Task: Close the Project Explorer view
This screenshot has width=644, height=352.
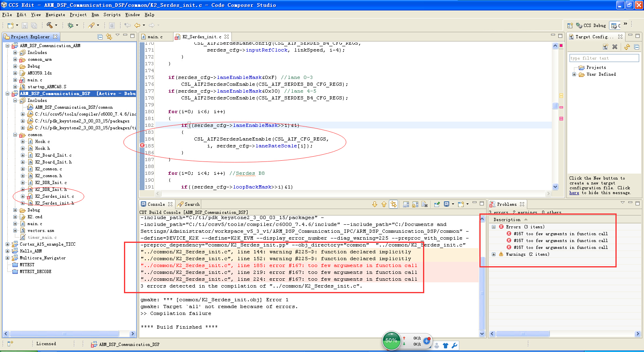Action: click(55, 37)
